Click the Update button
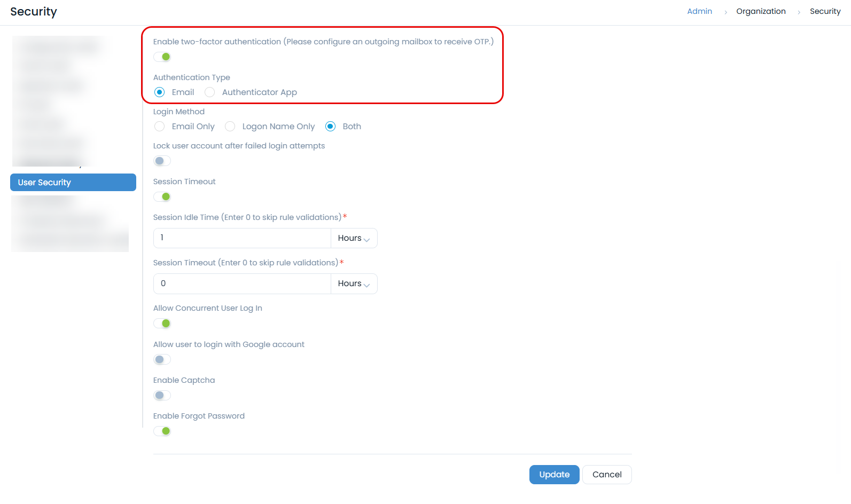The image size is (851, 504). coord(554,475)
